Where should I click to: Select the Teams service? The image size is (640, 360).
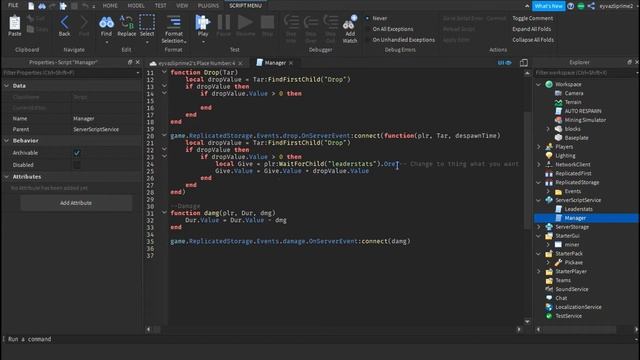coord(562,280)
